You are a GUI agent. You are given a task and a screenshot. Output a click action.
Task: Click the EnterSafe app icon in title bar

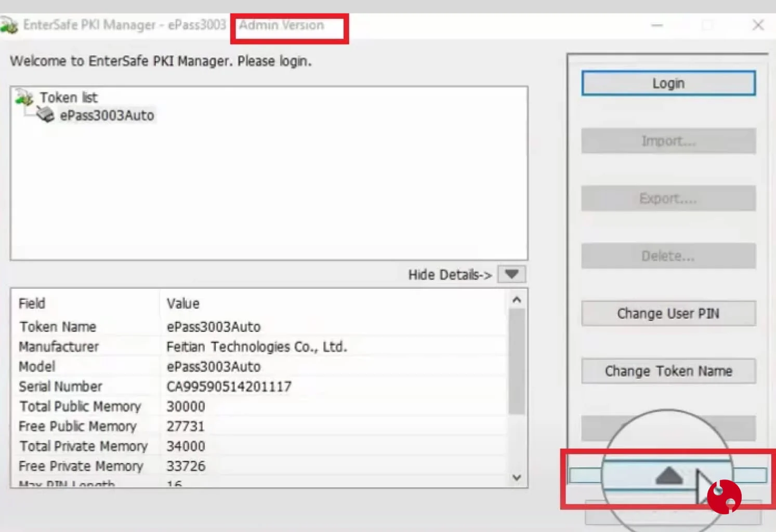click(9, 25)
